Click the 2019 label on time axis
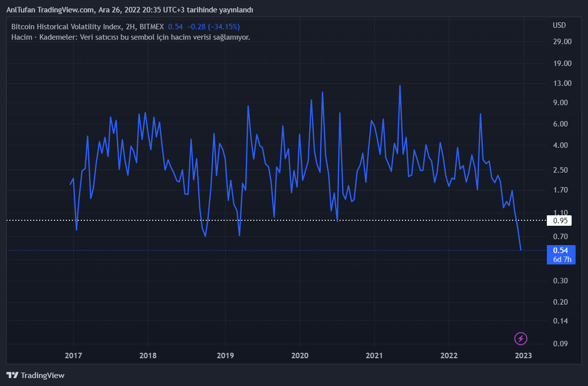Screen dimensions: 588x386 (225, 355)
